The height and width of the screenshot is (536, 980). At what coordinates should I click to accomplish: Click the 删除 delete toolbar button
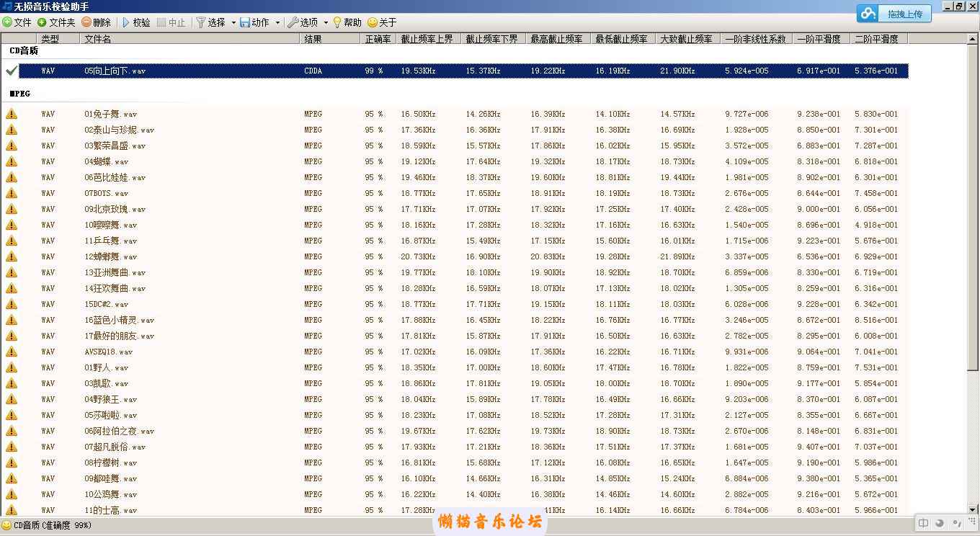click(97, 22)
